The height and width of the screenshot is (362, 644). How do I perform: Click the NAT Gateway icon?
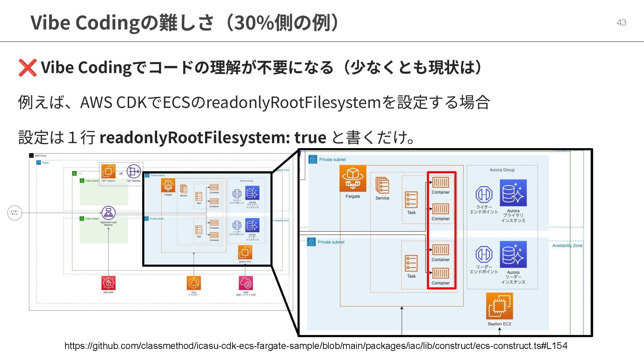pyautogui.click(x=133, y=172)
